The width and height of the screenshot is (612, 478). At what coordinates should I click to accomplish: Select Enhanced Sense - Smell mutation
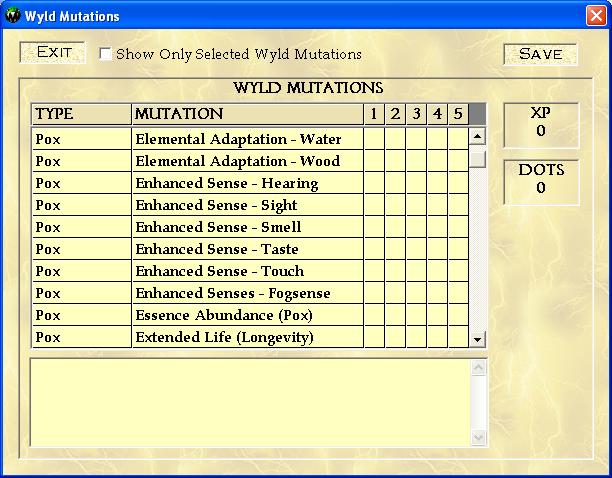[248, 227]
